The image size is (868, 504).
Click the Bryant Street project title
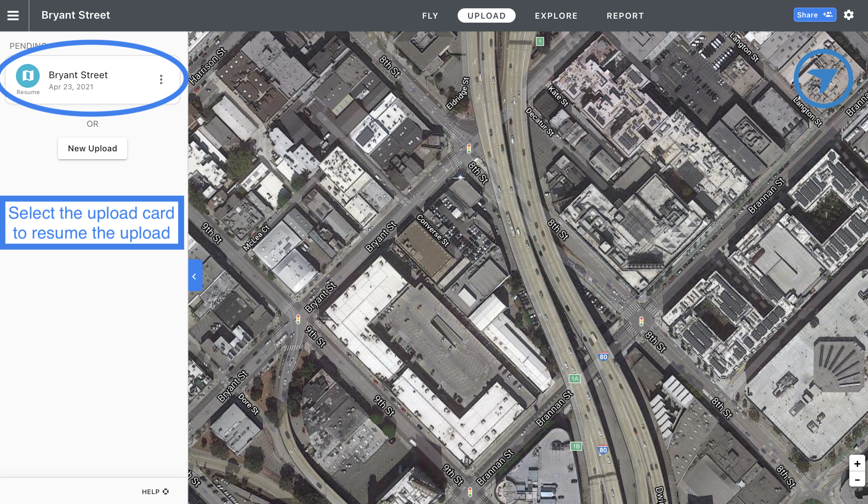[75, 15]
